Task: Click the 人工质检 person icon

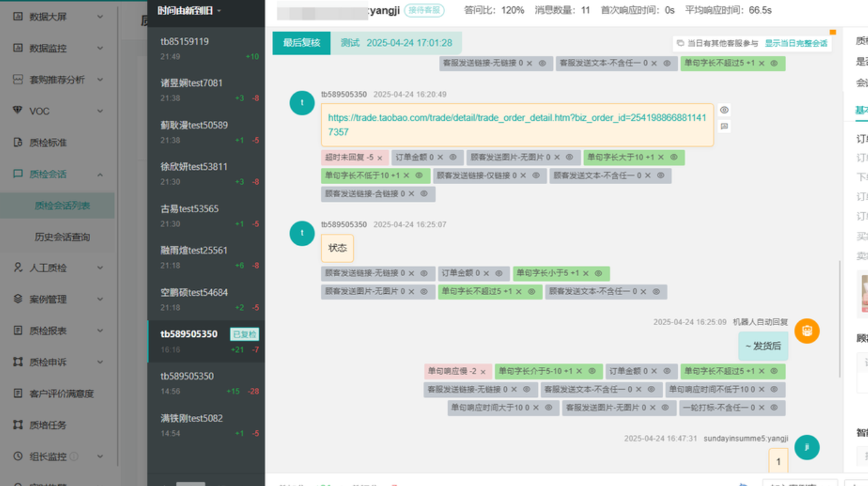Action: point(18,267)
